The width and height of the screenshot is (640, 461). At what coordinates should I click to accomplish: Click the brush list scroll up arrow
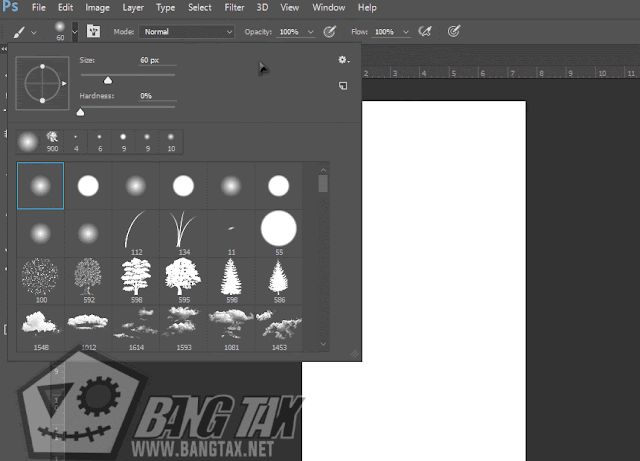click(323, 170)
